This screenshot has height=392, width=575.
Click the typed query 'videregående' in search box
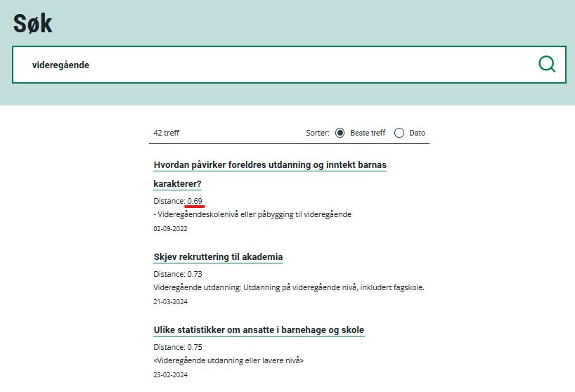pyautogui.click(x=61, y=65)
